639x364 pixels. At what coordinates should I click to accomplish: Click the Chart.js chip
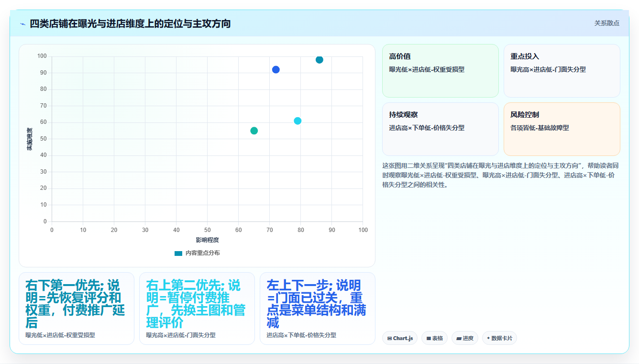(x=400, y=338)
